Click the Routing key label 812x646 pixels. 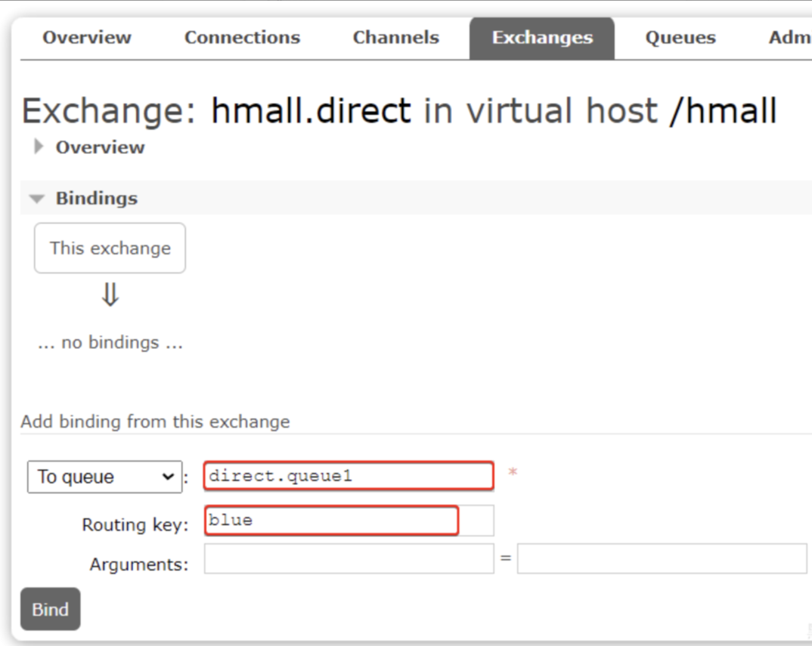pyautogui.click(x=135, y=525)
